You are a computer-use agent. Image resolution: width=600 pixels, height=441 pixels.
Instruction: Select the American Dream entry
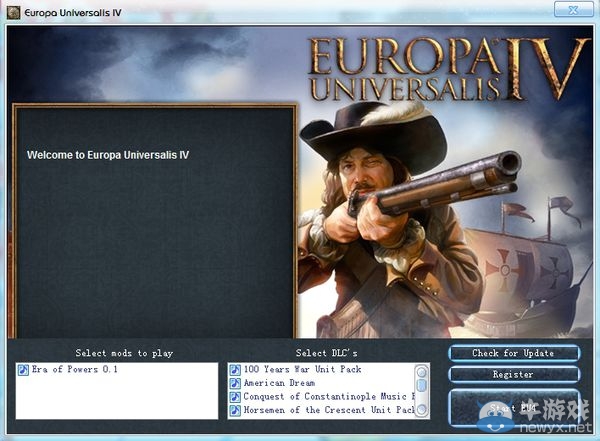coord(279,383)
